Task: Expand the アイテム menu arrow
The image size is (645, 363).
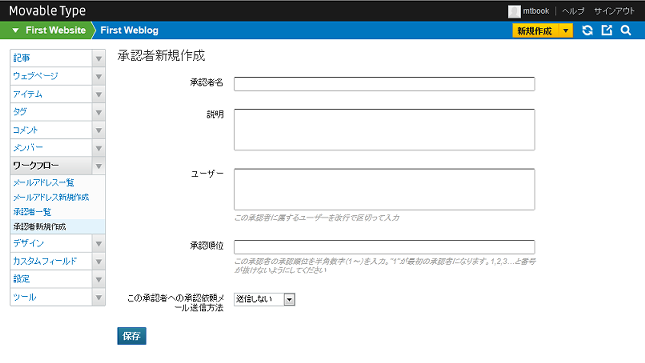Action: coord(99,94)
